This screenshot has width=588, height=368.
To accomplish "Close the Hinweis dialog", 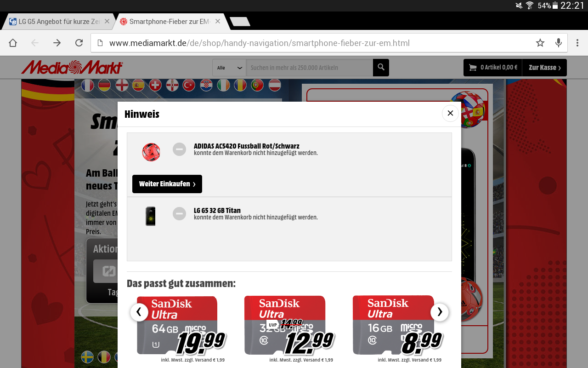I will [x=450, y=113].
